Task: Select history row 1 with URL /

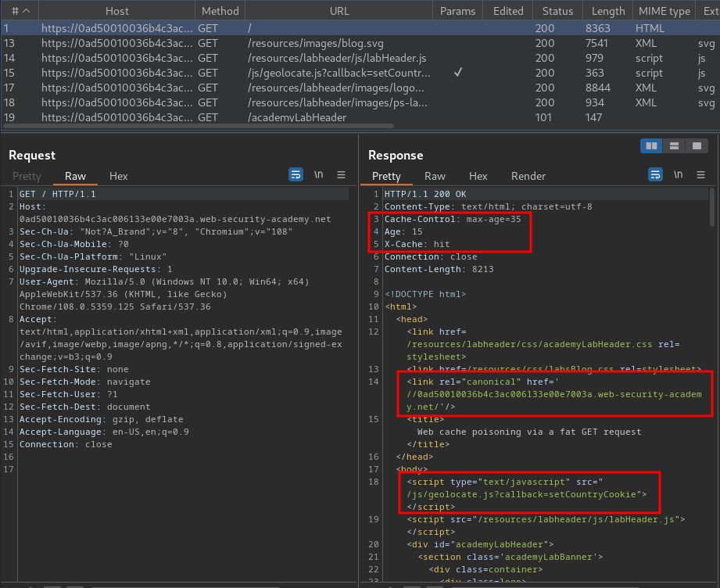Action: [360, 28]
